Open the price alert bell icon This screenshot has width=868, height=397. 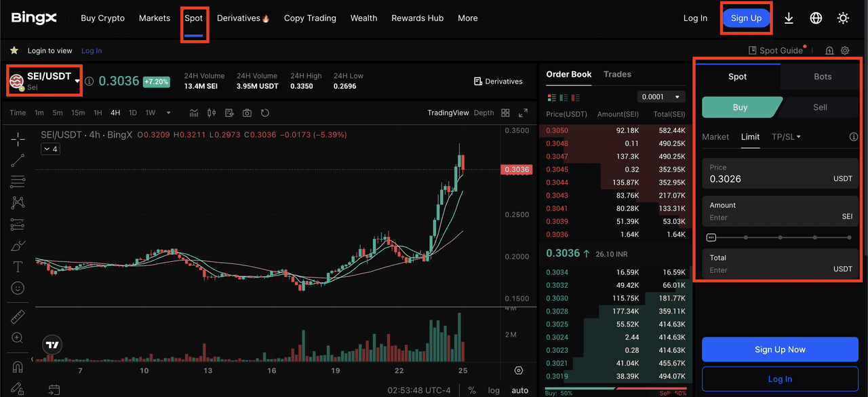829,50
